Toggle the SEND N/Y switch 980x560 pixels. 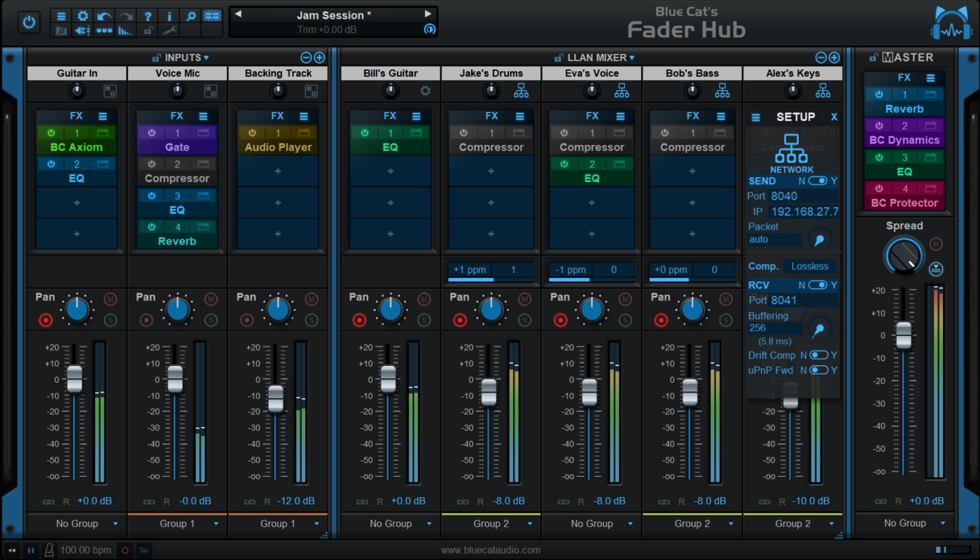pyautogui.click(x=818, y=181)
